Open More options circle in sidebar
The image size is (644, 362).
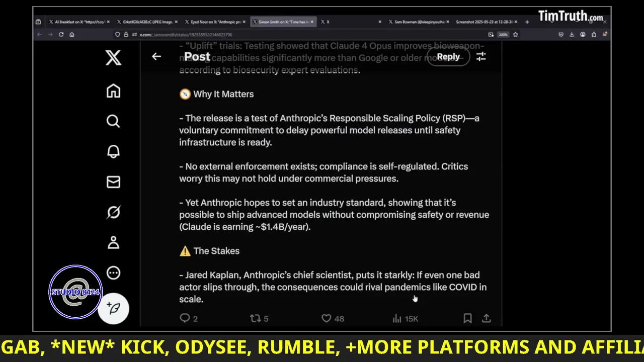[113, 273]
